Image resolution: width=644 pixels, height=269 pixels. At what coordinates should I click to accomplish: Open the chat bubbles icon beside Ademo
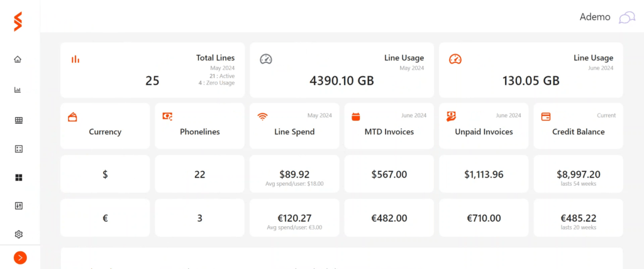coord(627,18)
